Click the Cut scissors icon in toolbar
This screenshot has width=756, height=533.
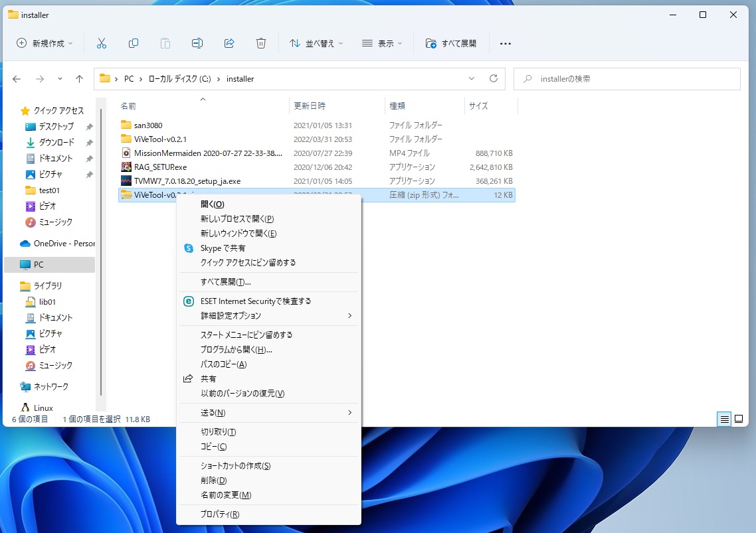(101, 43)
